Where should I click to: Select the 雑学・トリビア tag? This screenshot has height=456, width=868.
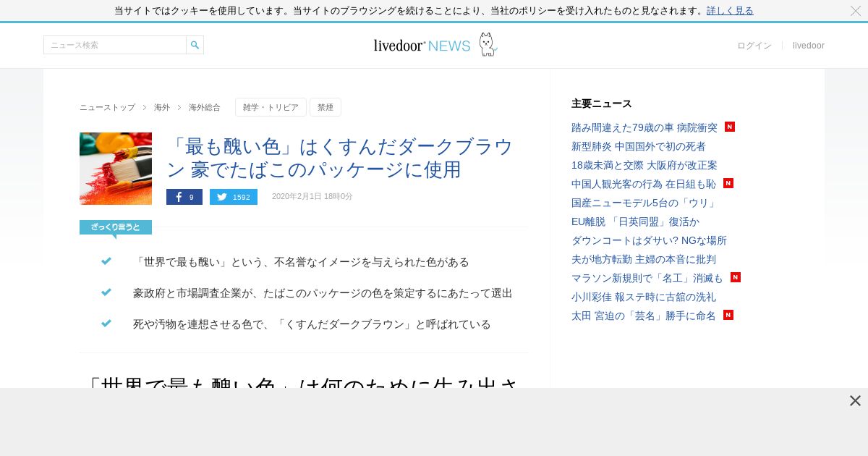271,107
